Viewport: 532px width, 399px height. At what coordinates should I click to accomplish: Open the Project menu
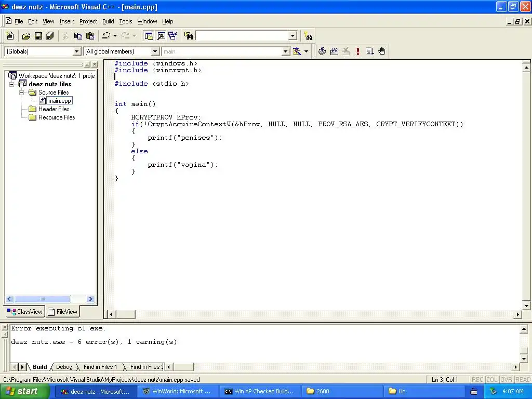pyautogui.click(x=88, y=21)
